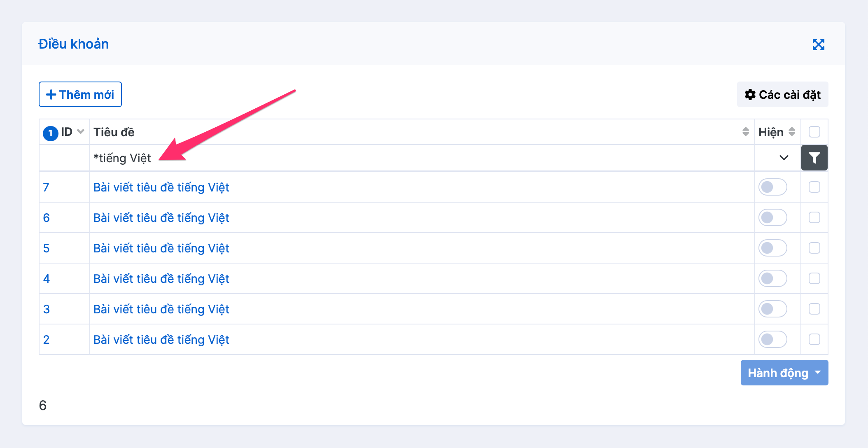Toggle the Hiện switch for row 7
This screenshot has height=448, width=868.
tap(772, 187)
